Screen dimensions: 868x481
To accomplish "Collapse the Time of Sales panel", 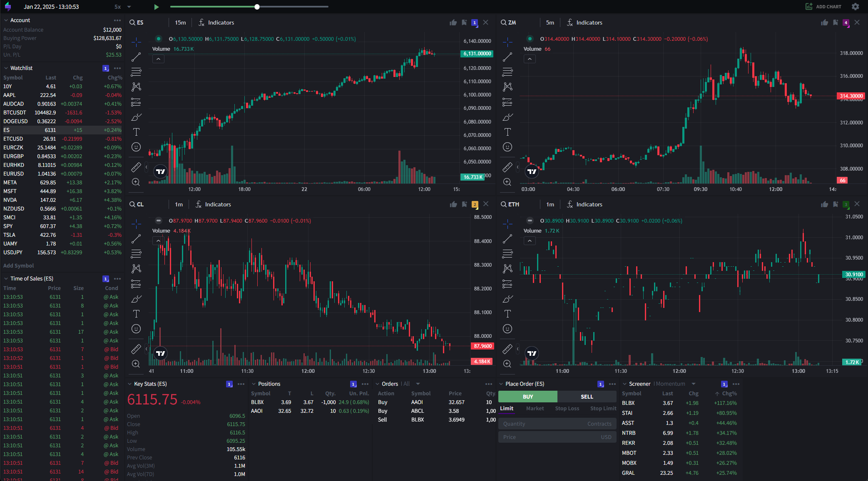I will pos(6,279).
